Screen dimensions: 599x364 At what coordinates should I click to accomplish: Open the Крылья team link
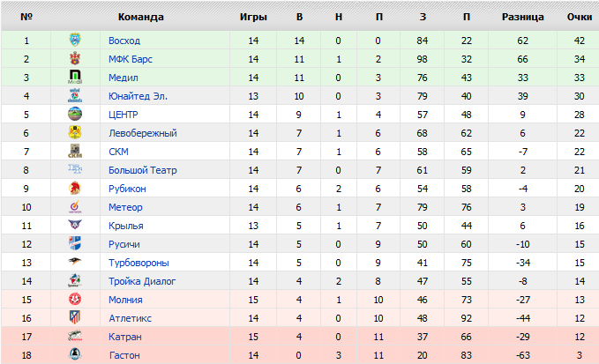pos(126,226)
